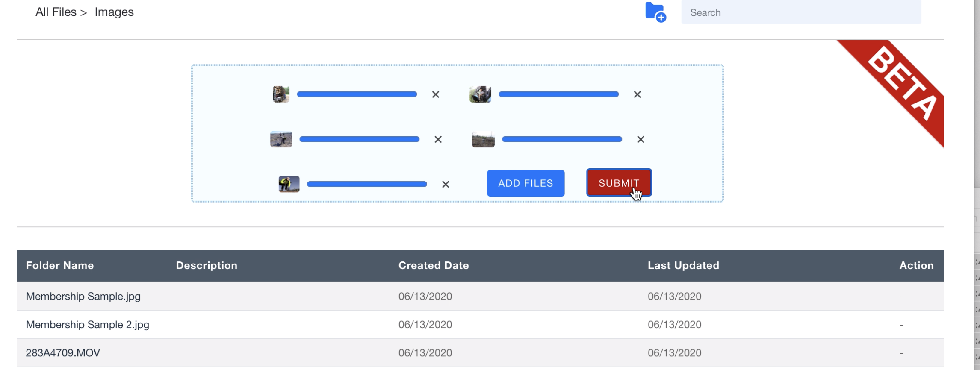Go to All Files in the breadcrumb
Image resolution: width=980 pixels, height=370 pixels.
point(56,12)
